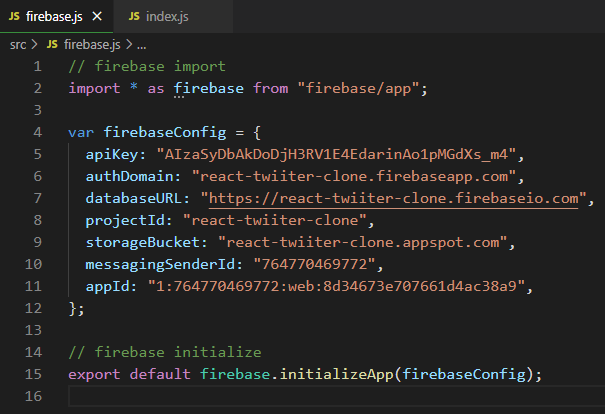Click the storageBucket property name
Image resolution: width=605 pixels, height=414 pixels.
click(142, 242)
